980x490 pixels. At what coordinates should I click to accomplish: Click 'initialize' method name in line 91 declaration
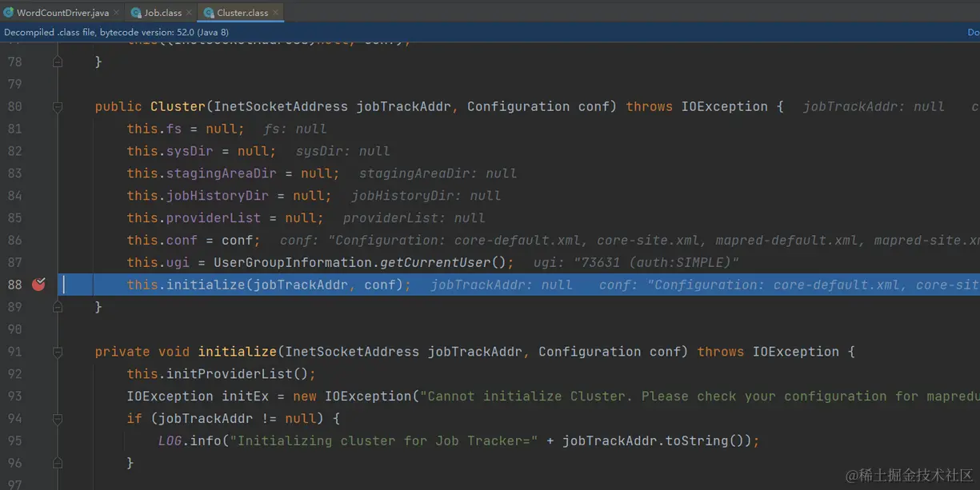237,352
